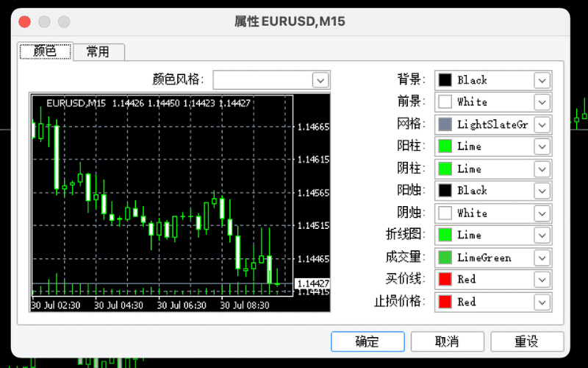The height and width of the screenshot is (368, 588).
Task: Expand the 阴烛 color dropdown arrow
Action: [x=542, y=213]
